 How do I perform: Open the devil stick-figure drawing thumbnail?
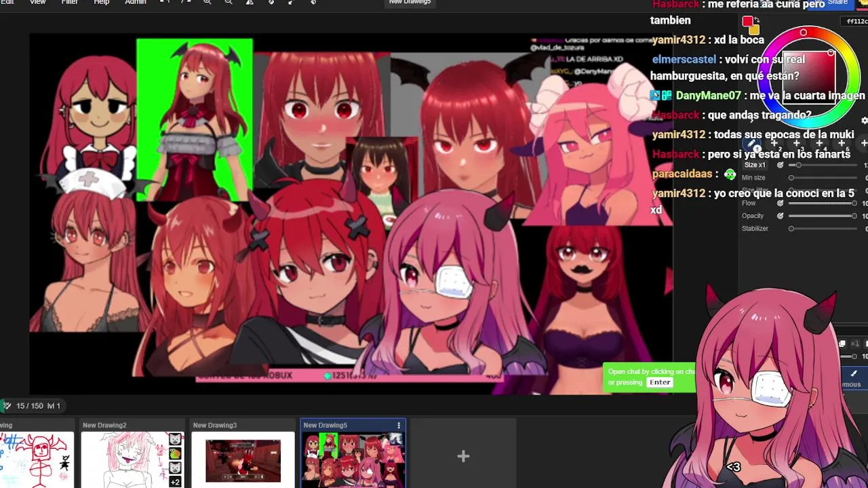point(37,460)
